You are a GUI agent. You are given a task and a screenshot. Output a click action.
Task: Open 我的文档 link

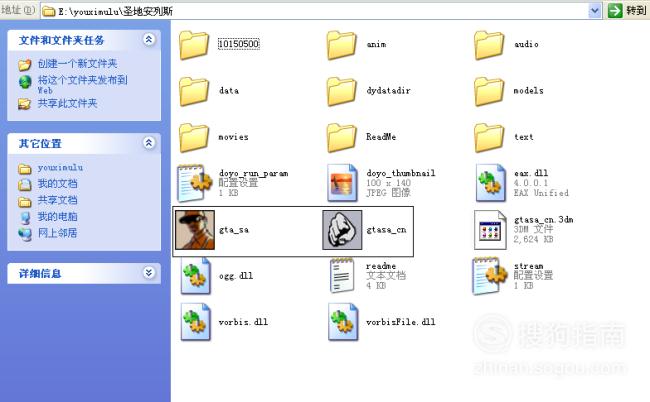pyautogui.click(x=58, y=184)
